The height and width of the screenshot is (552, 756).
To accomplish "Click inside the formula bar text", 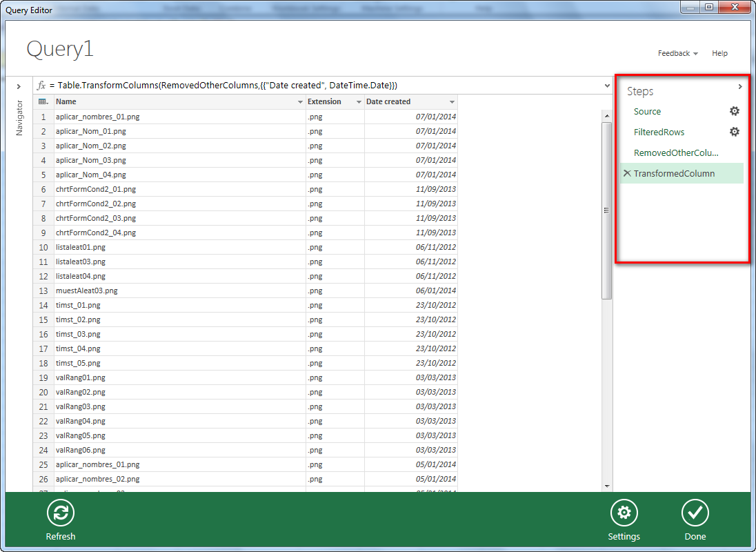I will [x=227, y=86].
